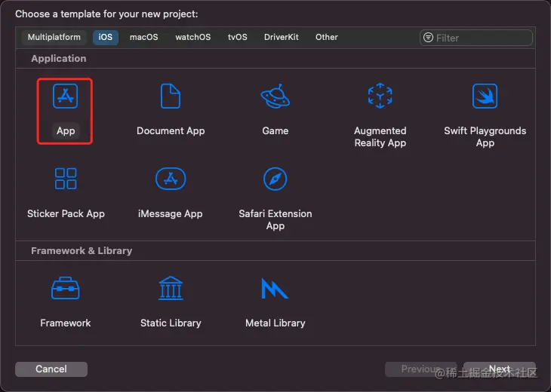The height and width of the screenshot is (392, 551).
Task: Click the "iMessage App" label
Action: click(171, 214)
